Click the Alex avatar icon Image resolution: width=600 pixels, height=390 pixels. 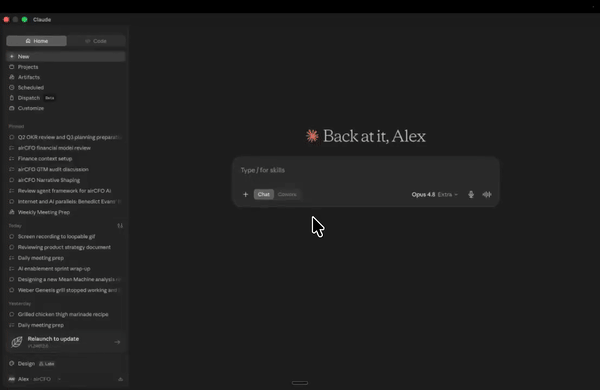pos(11,379)
